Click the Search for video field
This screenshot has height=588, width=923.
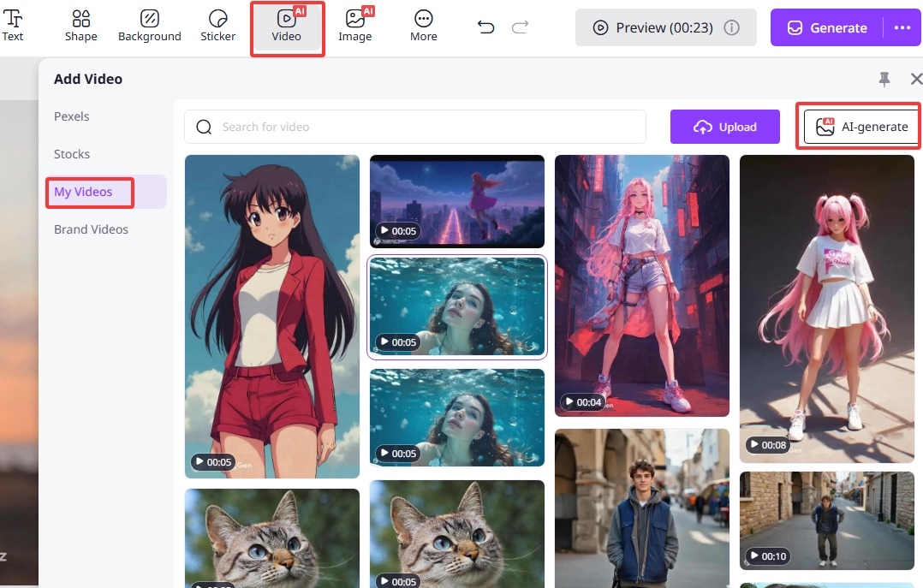pos(414,126)
